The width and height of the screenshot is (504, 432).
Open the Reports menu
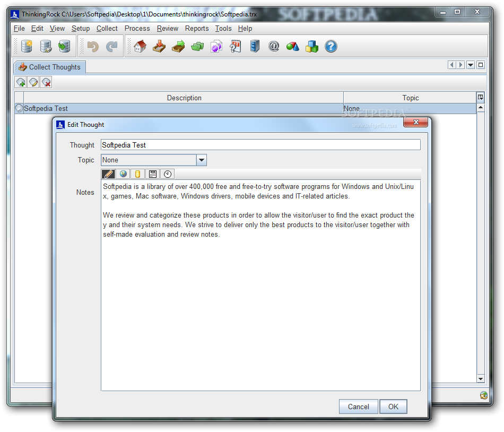[197, 28]
